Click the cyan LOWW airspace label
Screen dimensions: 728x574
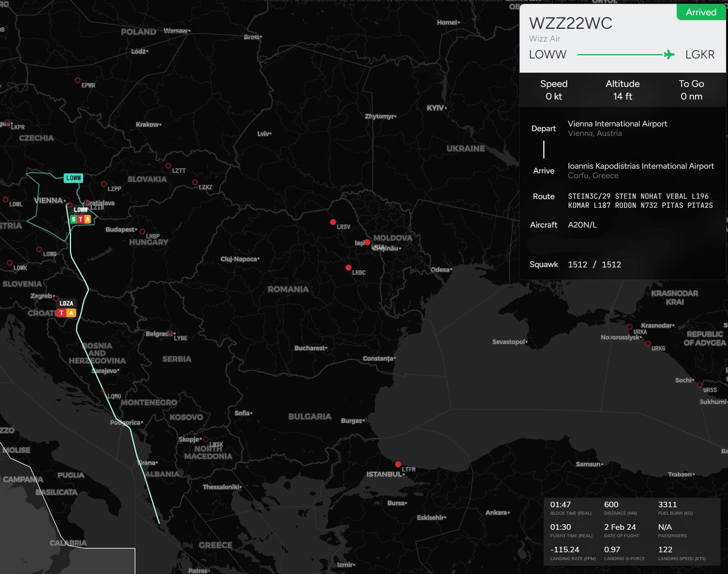pyautogui.click(x=73, y=178)
